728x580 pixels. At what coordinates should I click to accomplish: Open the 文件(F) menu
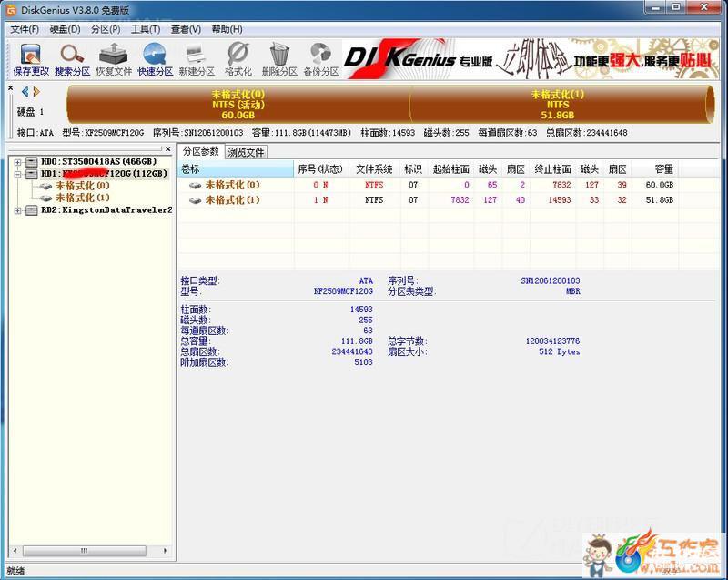pos(25,29)
